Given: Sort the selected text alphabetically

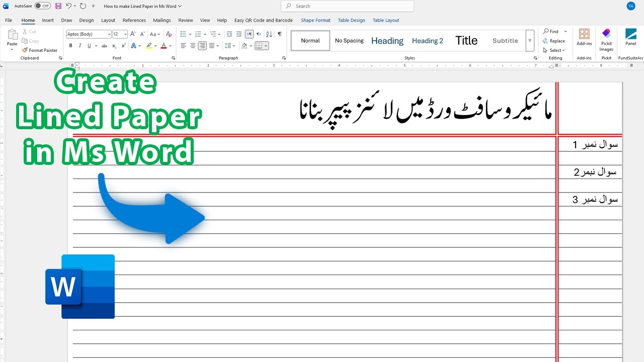Looking at the screenshot, I should tap(269, 34).
